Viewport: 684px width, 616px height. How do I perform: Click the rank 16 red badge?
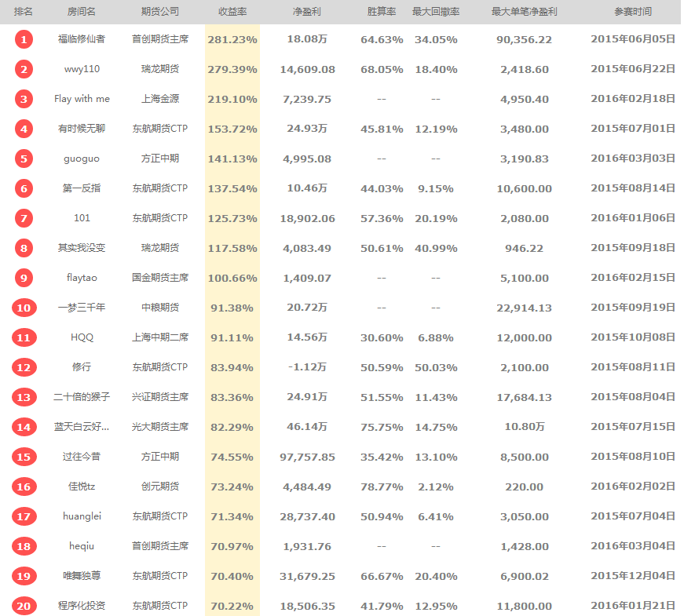24,487
